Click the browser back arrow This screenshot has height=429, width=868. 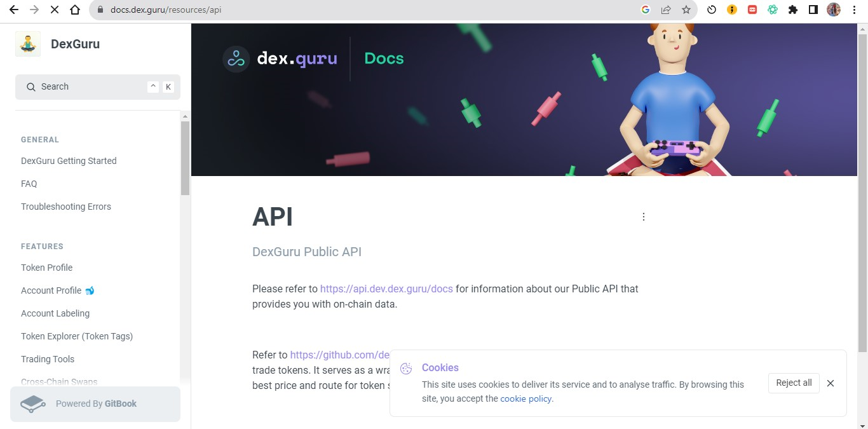[x=14, y=10]
